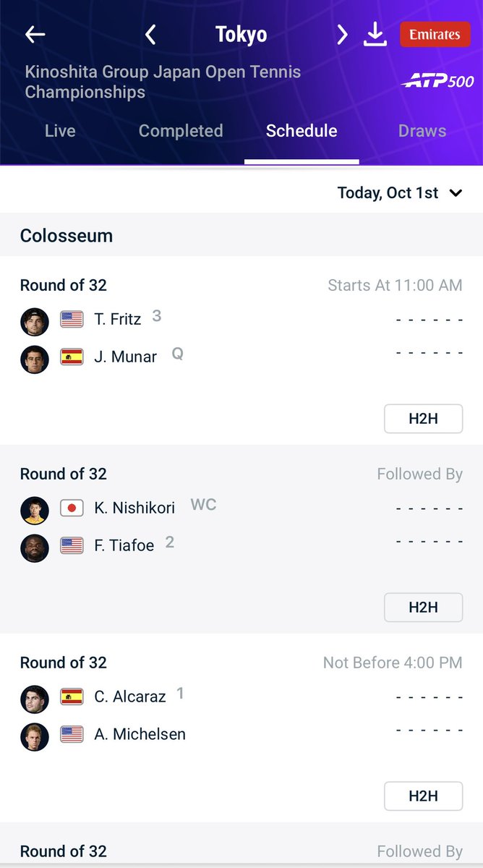Tap the back arrow icon

(35, 35)
